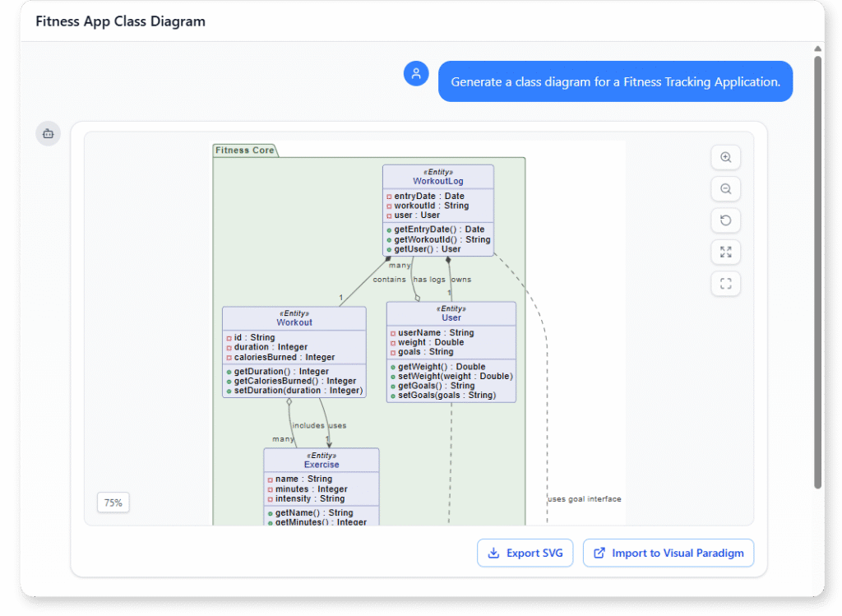Click the zoom in magnifier icon
The width and height of the screenshot is (842, 616).
click(725, 157)
